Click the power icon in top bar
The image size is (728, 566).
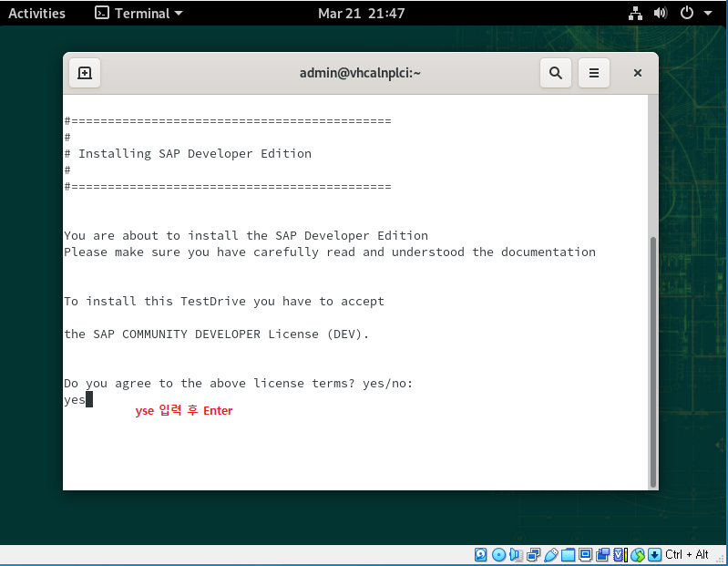687,13
